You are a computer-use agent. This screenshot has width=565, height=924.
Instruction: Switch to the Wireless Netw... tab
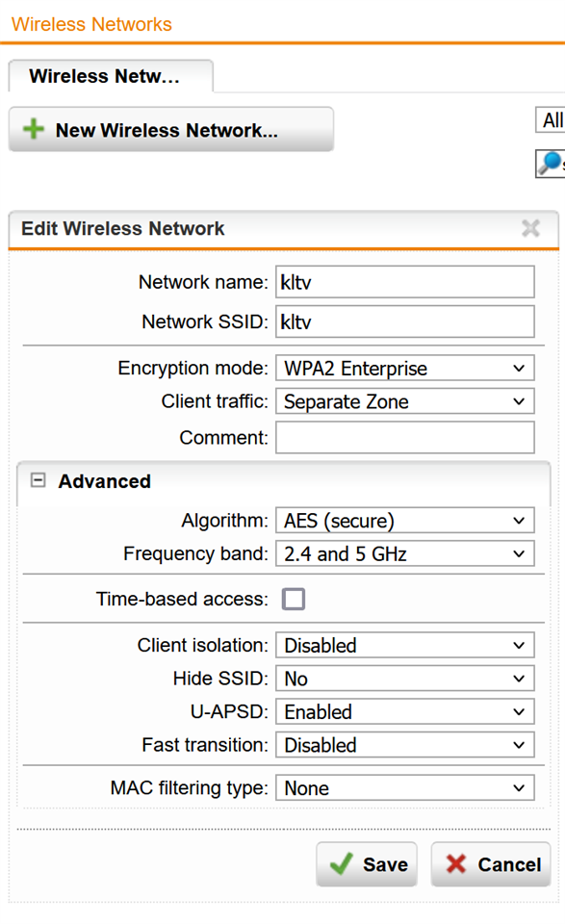tap(111, 76)
